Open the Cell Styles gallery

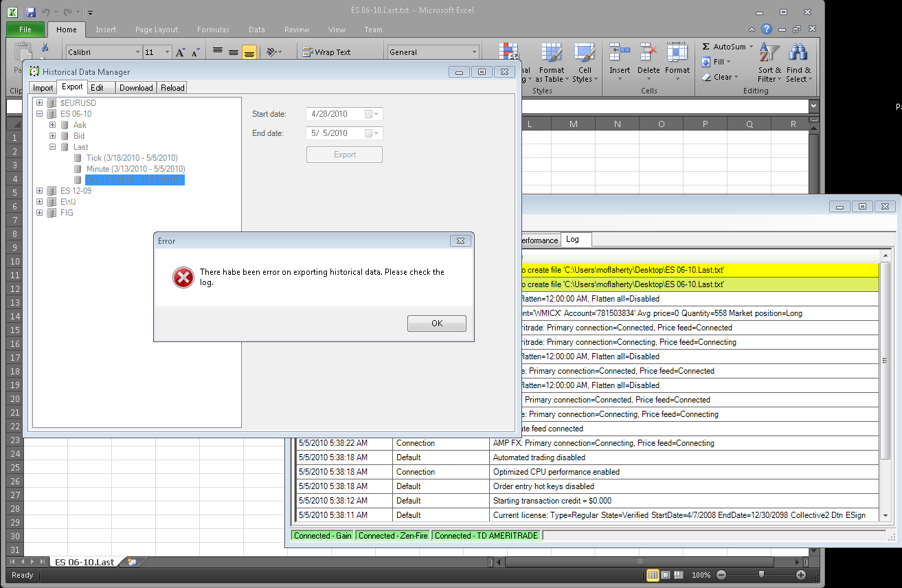585,63
